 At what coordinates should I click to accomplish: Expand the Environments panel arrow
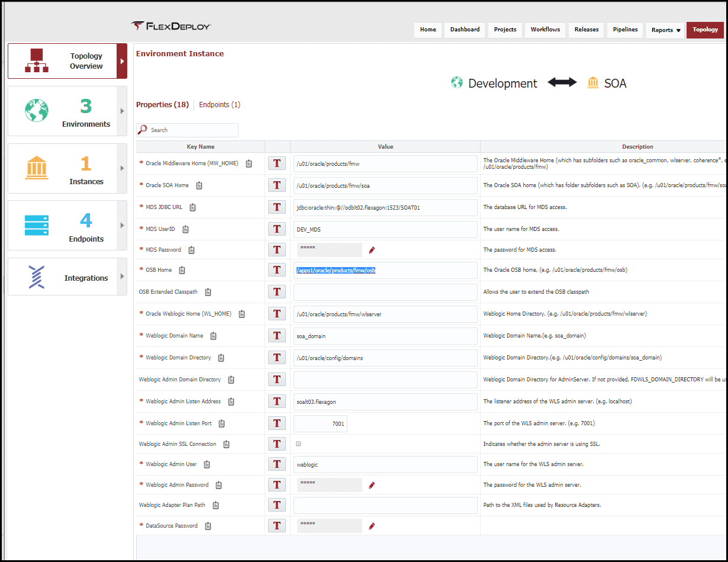point(122,111)
